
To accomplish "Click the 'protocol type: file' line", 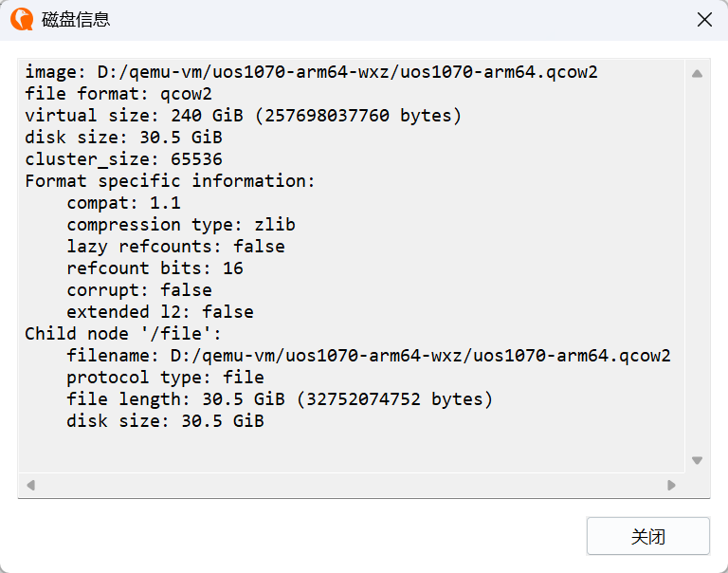I will [x=165, y=378].
